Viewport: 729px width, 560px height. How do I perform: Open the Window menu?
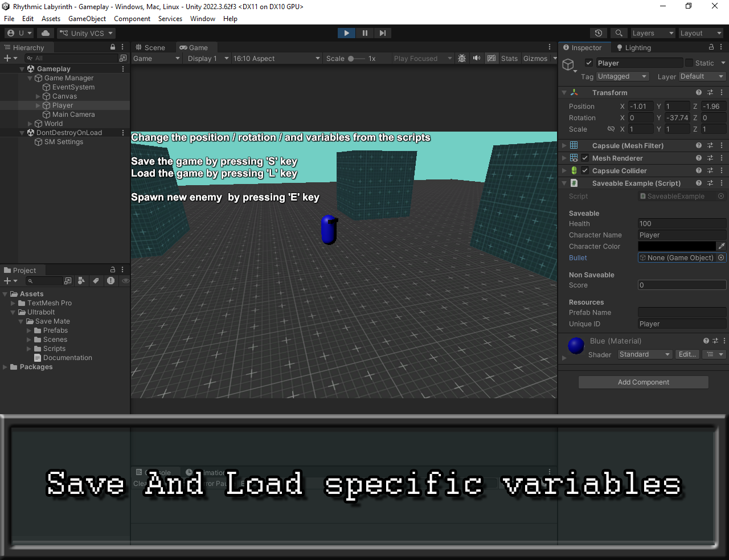pyautogui.click(x=203, y=19)
